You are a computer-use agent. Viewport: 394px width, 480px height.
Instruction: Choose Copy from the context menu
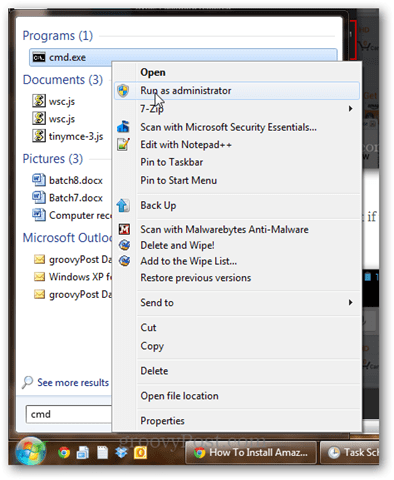click(x=237, y=346)
